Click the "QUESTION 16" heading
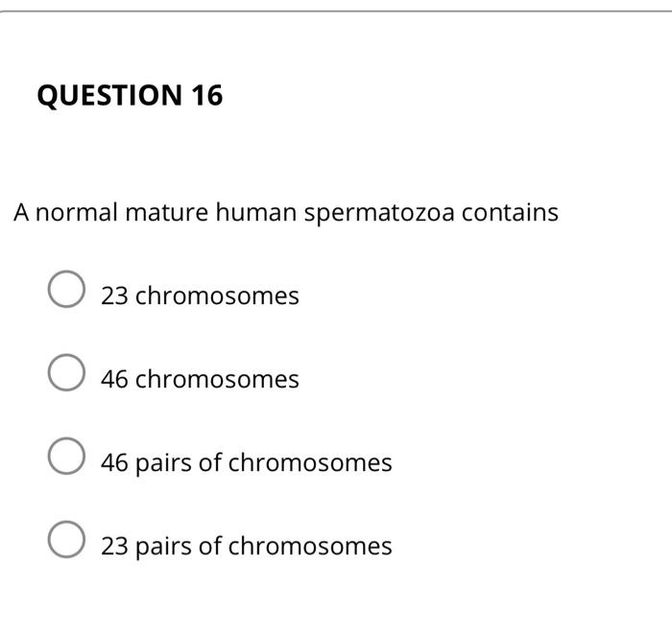The image size is (672, 637). 130,96
